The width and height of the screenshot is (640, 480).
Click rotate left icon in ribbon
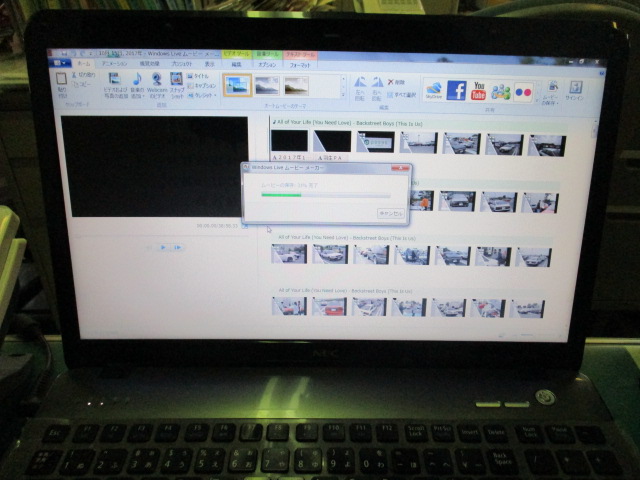click(x=360, y=85)
